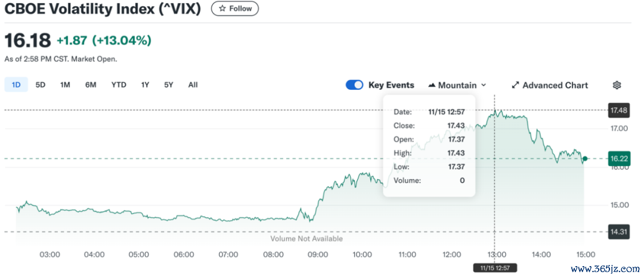
Task: Click the 14.31 low price label
Action: [619, 232]
